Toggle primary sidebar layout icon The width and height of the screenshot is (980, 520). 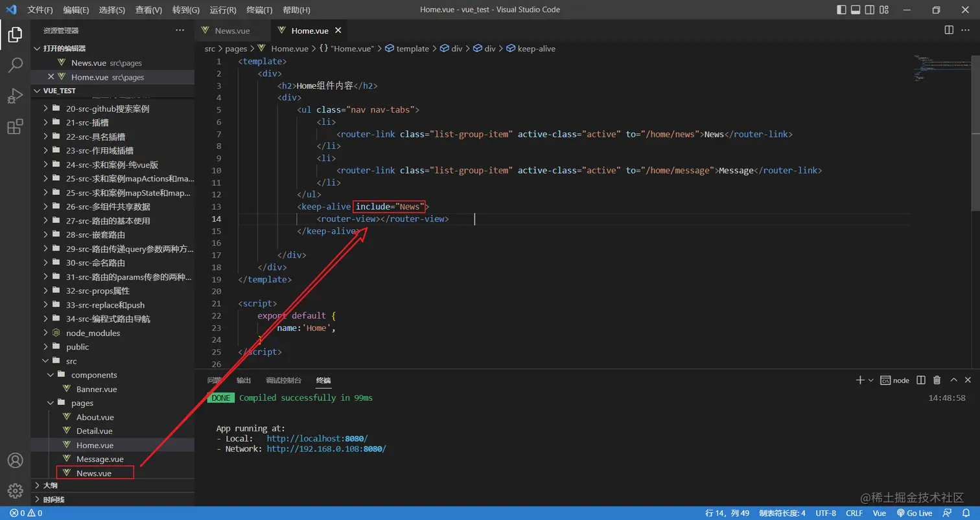coord(841,10)
